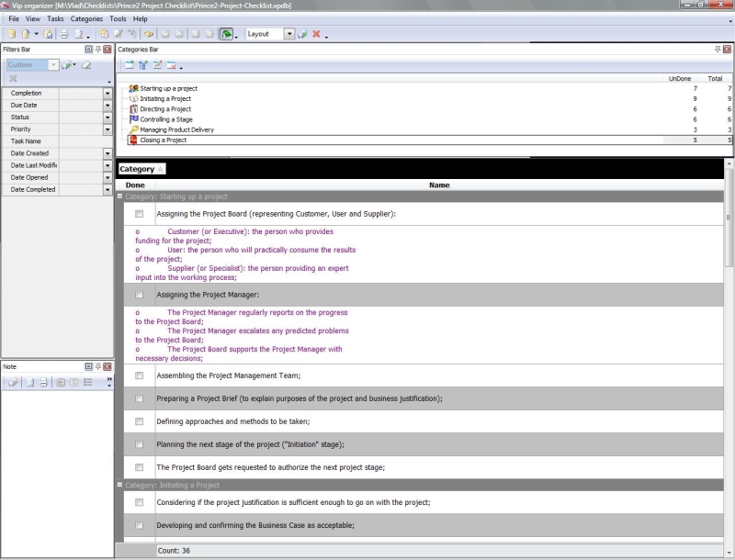735x560 pixels.
Task: Click the green flag toolbar icon
Action: pyautogui.click(x=226, y=34)
